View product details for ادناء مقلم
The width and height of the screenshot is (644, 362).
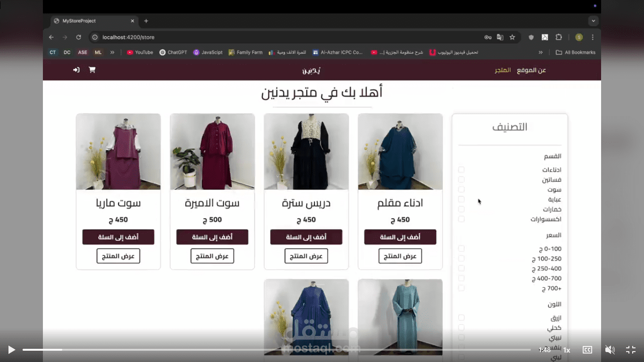point(400,256)
